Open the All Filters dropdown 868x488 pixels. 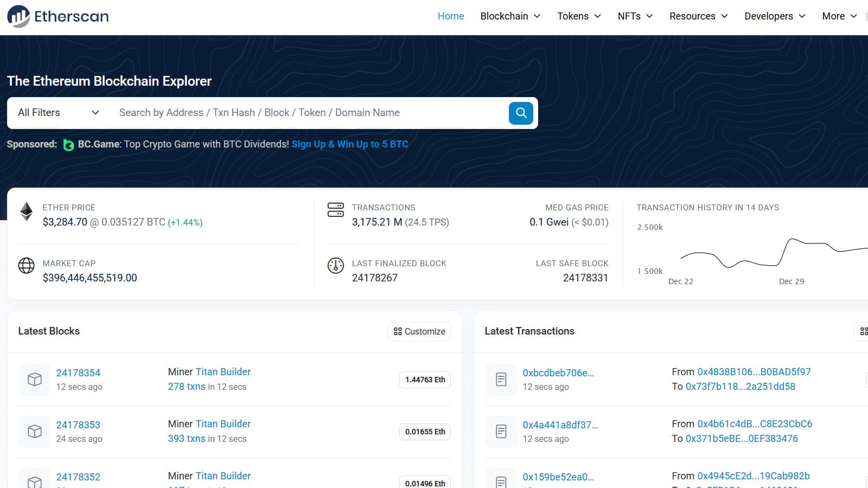pyautogui.click(x=59, y=113)
